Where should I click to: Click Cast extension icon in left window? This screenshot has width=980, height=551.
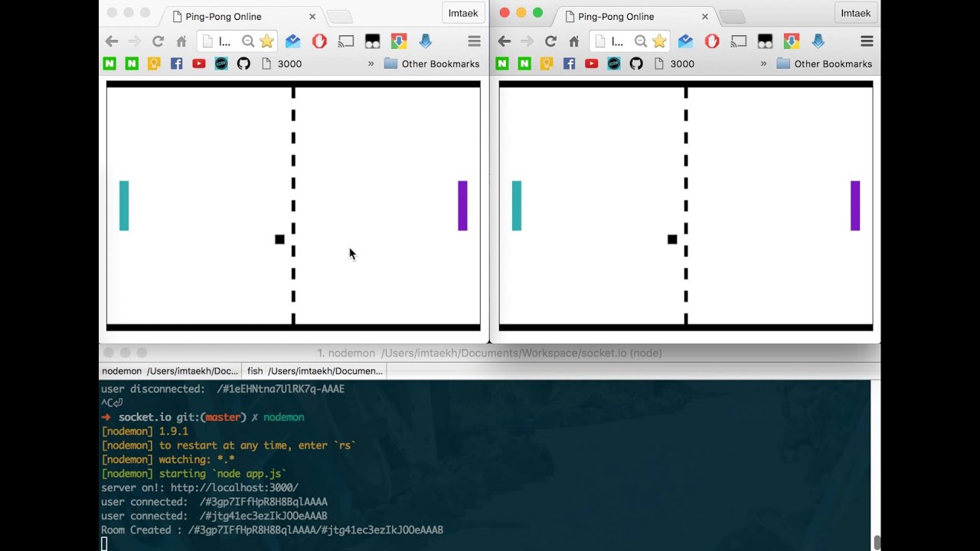click(346, 41)
